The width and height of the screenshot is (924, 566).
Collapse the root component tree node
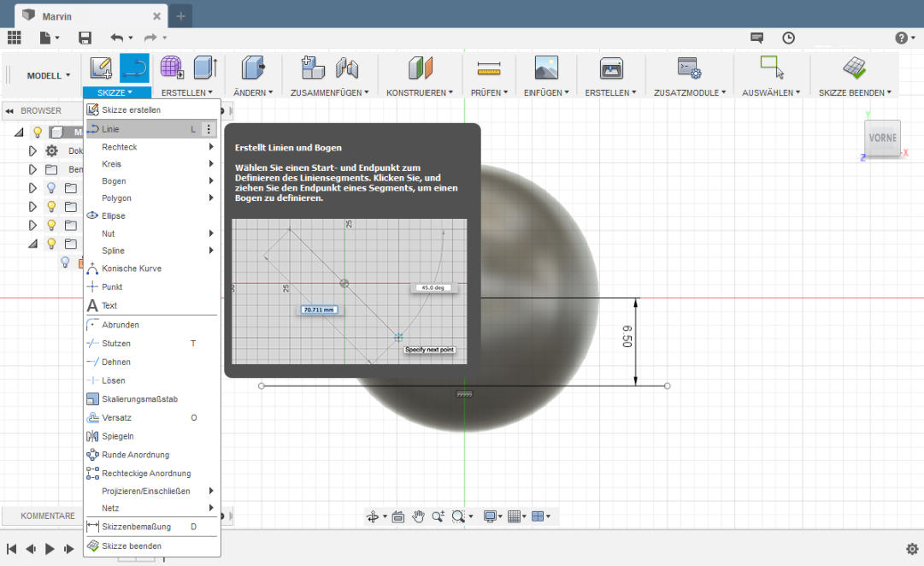point(19,132)
